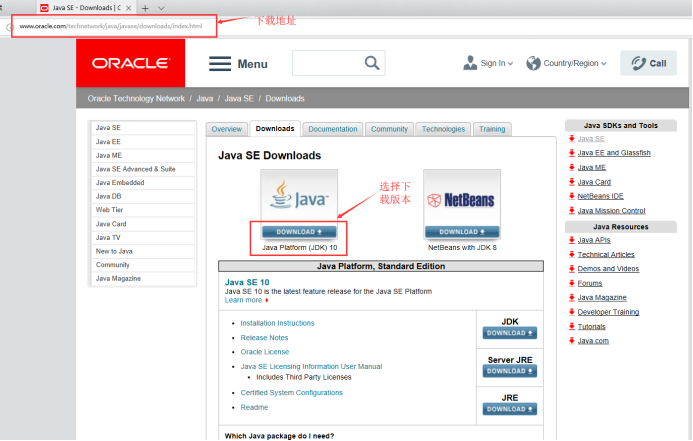Open Java ME in left sidebar
Image resolution: width=693 pixels, height=441 pixels.
[x=143, y=156]
